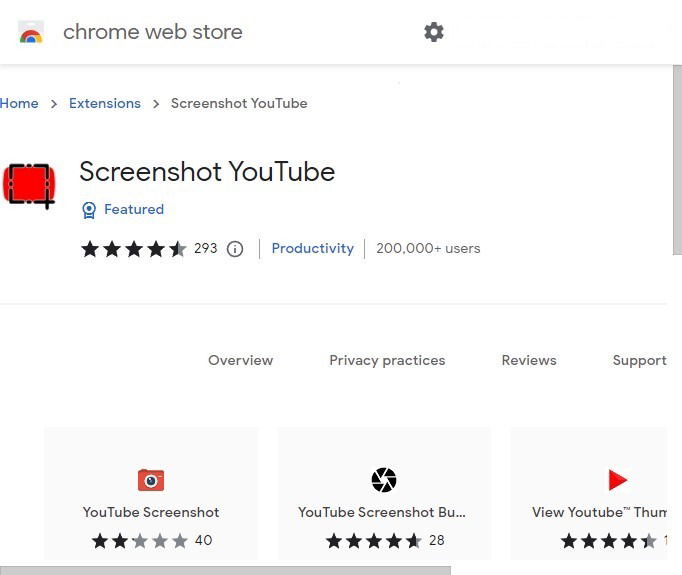
Task: Click the red play triangle icon
Action: [617, 480]
